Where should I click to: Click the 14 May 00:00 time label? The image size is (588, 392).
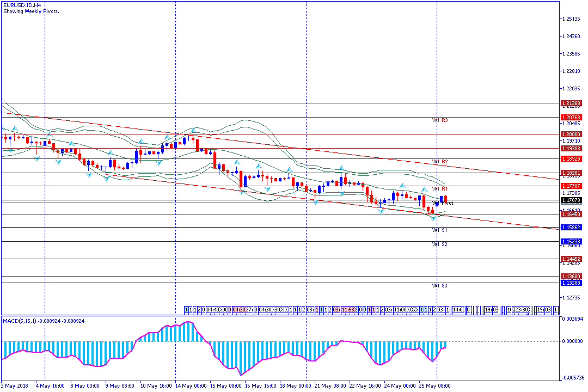point(191,386)
